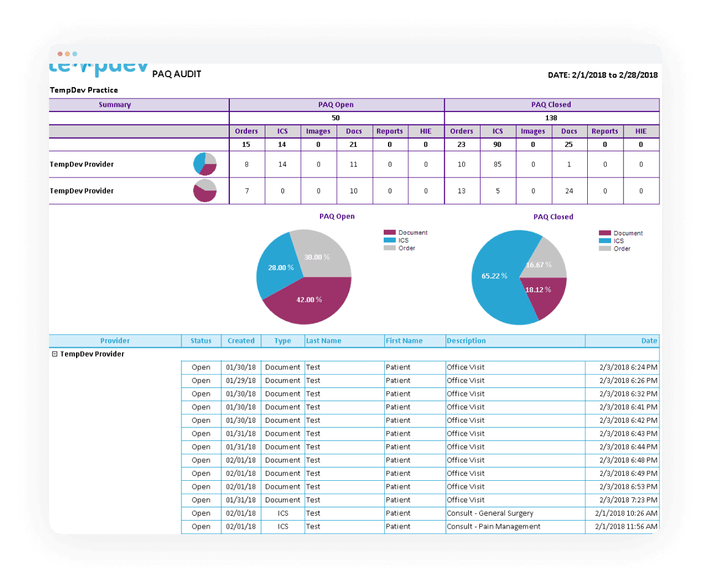Click the PAQ Open total value 50
This screenshot has height=588, width=711.
click(336, 118)
